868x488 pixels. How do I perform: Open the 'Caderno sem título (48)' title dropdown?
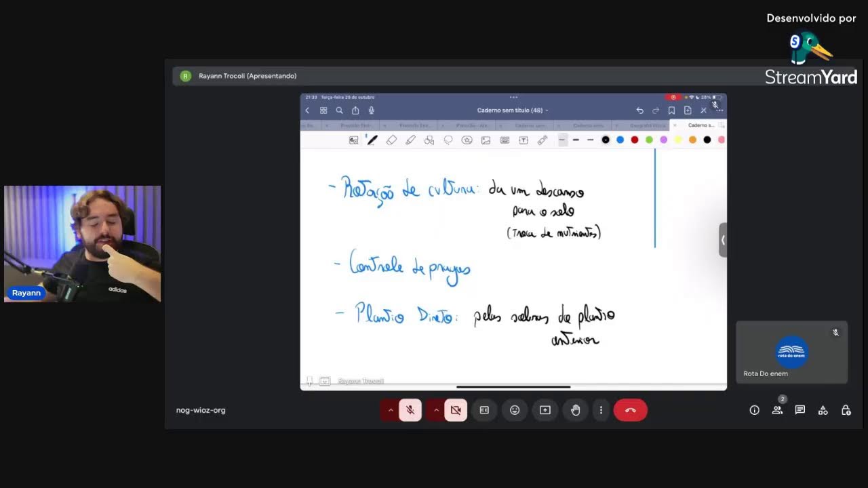(513, 110)
